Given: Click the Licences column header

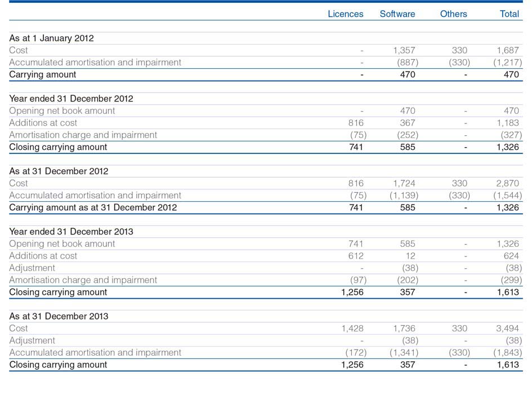Looking at the screenshot, I should [x=346, y=14].
